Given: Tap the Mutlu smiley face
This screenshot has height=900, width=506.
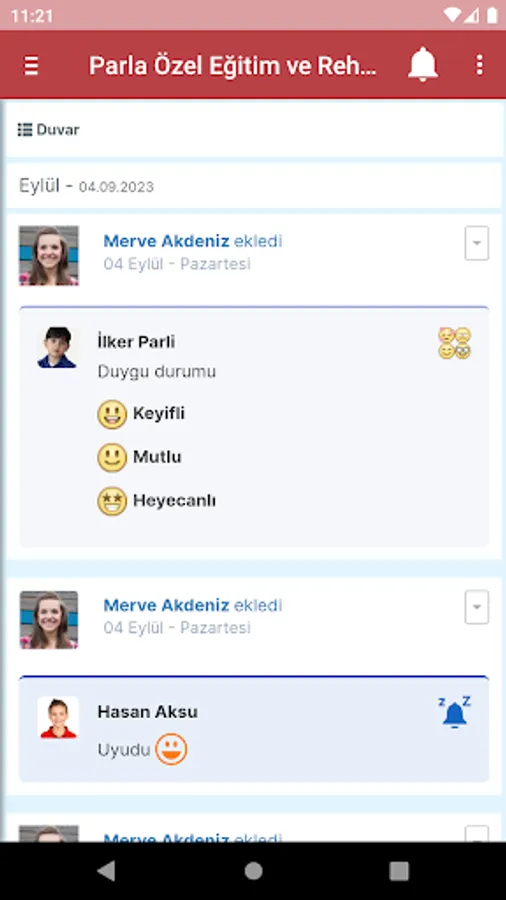Looking at the screenshot, I should [x=112, y=457].
